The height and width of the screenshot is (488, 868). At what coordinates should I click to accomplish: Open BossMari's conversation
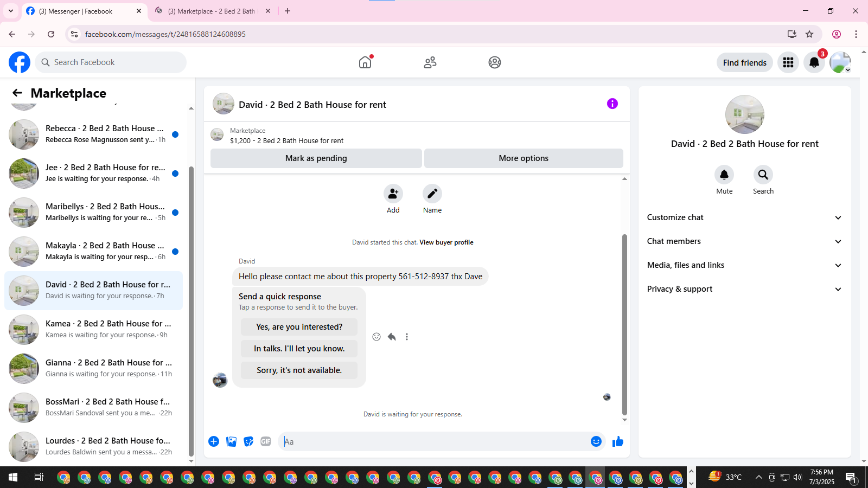point(93,407)
